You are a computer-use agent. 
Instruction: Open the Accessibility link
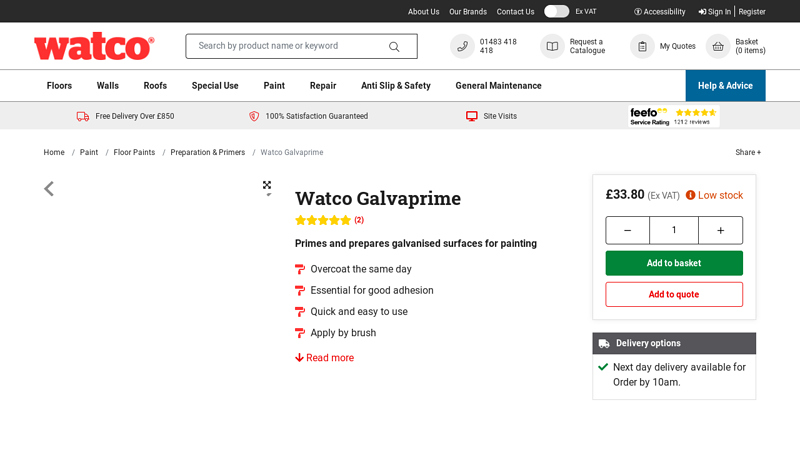pyautogui.click(x=660, y=12)
